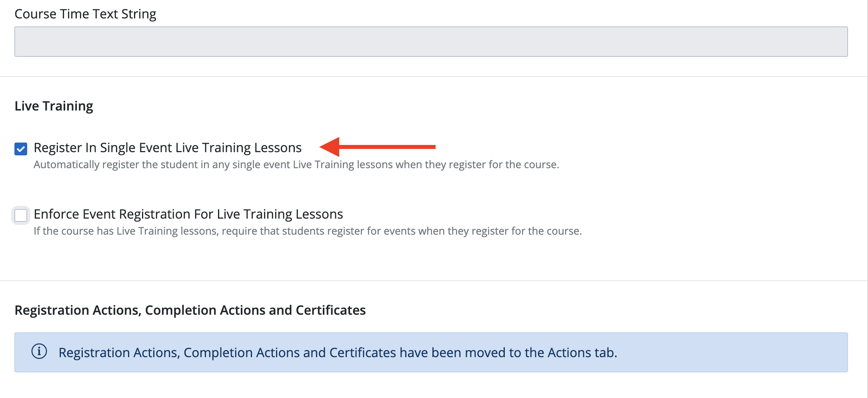Click the divider line above Live Training
The width and height of the screenshot is (868, 398).
(434, 76)
